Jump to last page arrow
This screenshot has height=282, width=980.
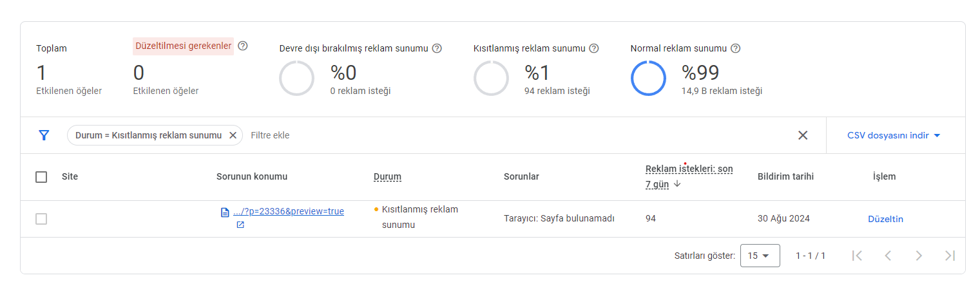point(950,256)
